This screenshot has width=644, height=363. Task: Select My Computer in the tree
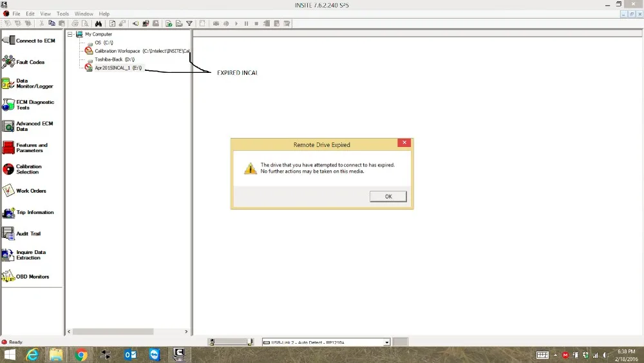click(99, 34)
